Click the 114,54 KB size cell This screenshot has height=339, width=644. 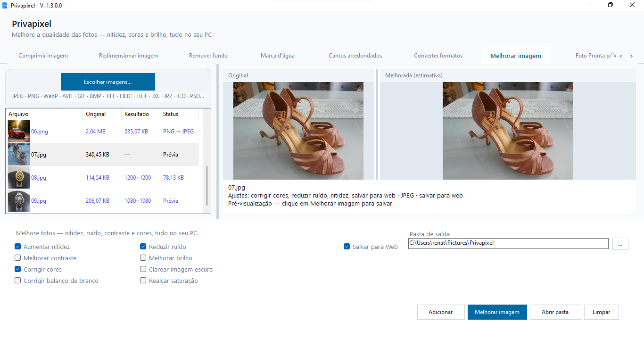coord(98,178)
